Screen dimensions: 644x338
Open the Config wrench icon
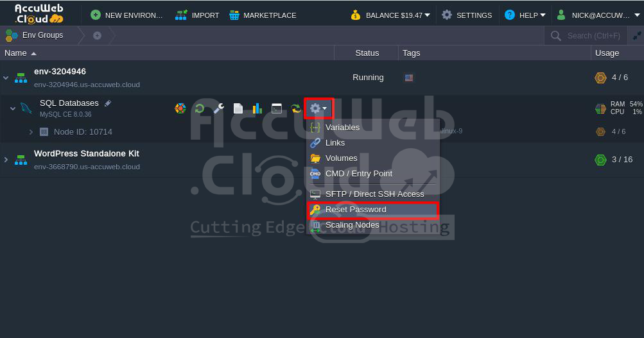pos(218,108)
